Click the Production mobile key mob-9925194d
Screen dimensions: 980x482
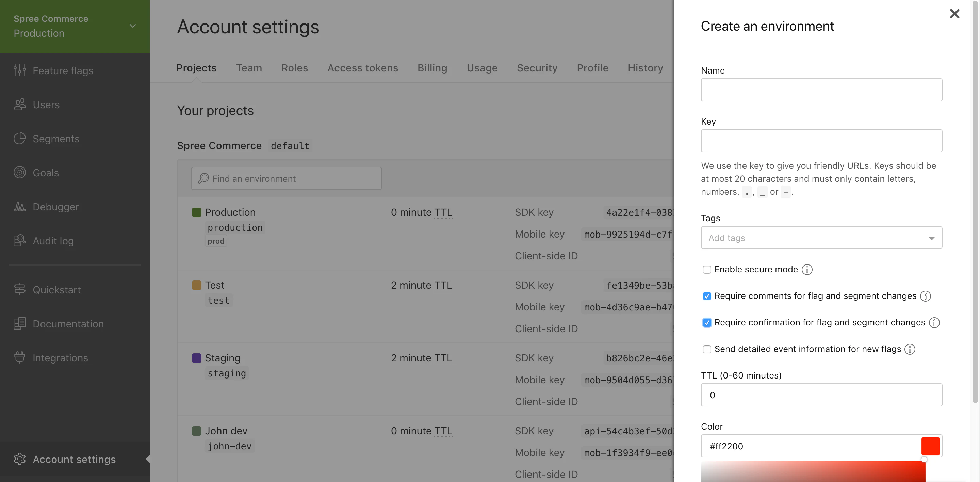click(628, 234)
